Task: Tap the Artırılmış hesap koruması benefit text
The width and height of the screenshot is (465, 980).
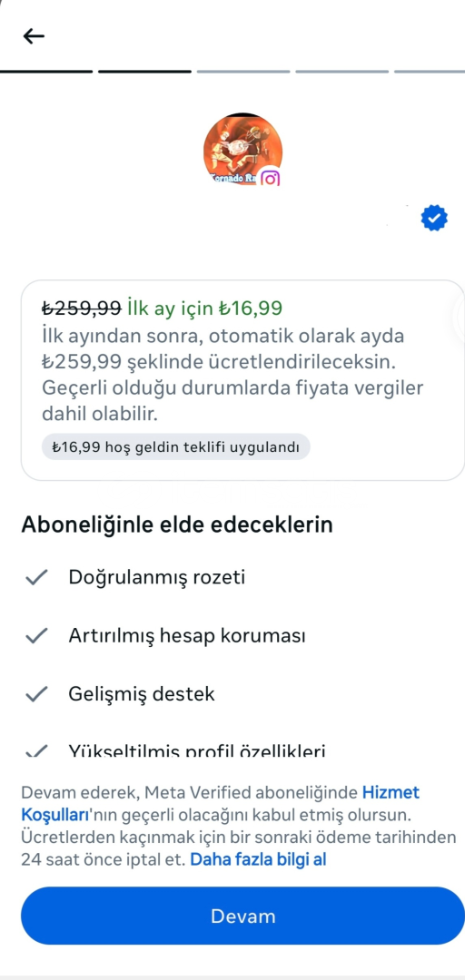Action: tap(187, 636)
